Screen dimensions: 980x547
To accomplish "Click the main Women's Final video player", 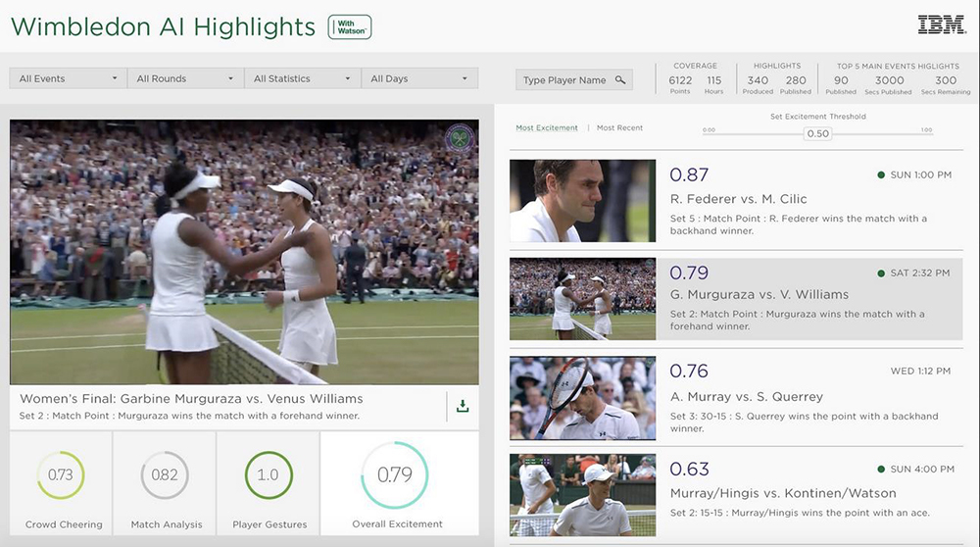I will pos(244,252).
